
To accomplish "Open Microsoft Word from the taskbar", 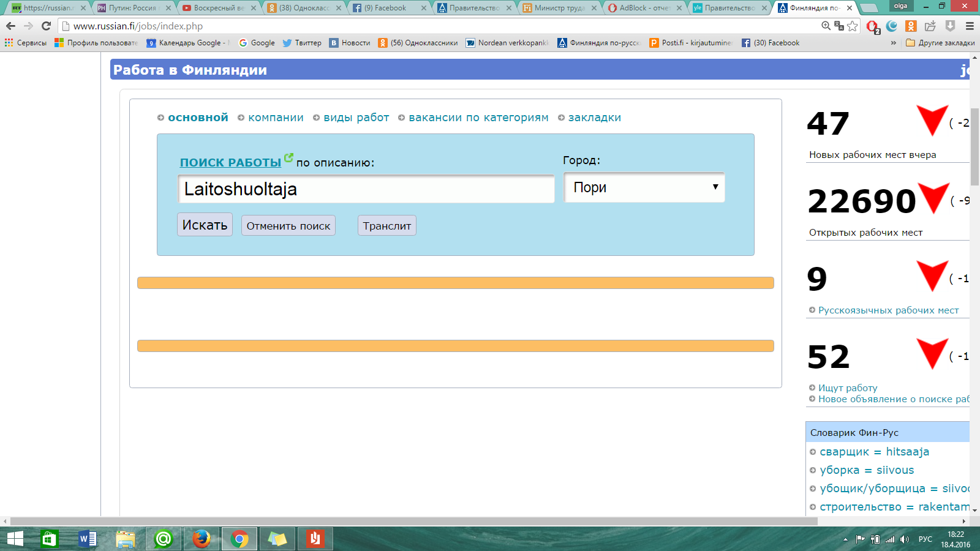I will pyautogui.click(x=88, y=539).
